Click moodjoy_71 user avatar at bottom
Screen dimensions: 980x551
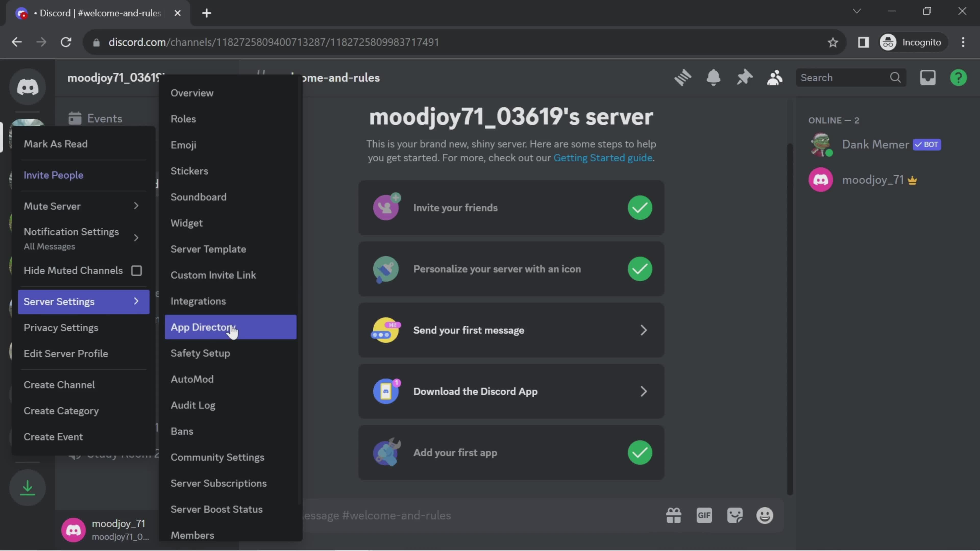pyautogui.click(x=73, y=530)
